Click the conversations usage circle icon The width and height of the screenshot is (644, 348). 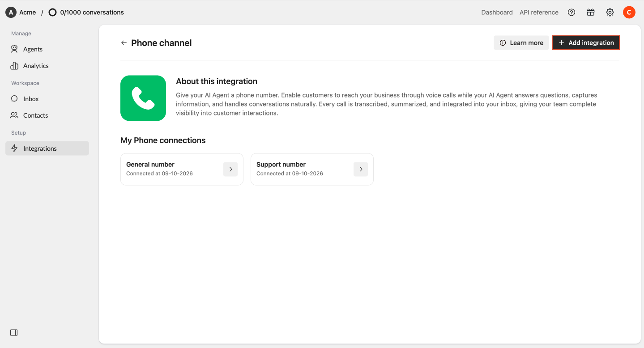[x=53, y=13]
